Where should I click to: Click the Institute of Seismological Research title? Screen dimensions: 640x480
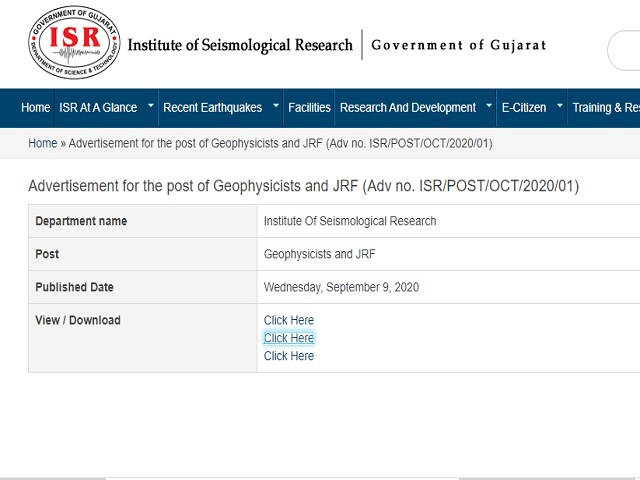[240, 46]
